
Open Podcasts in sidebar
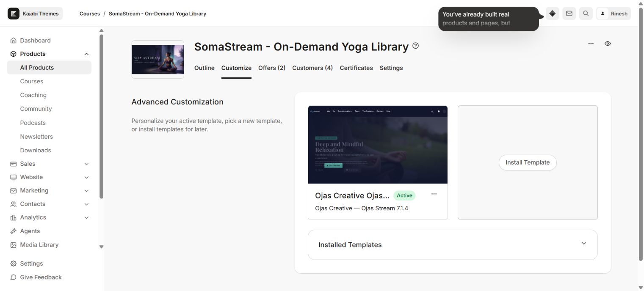tap(33, 123)
